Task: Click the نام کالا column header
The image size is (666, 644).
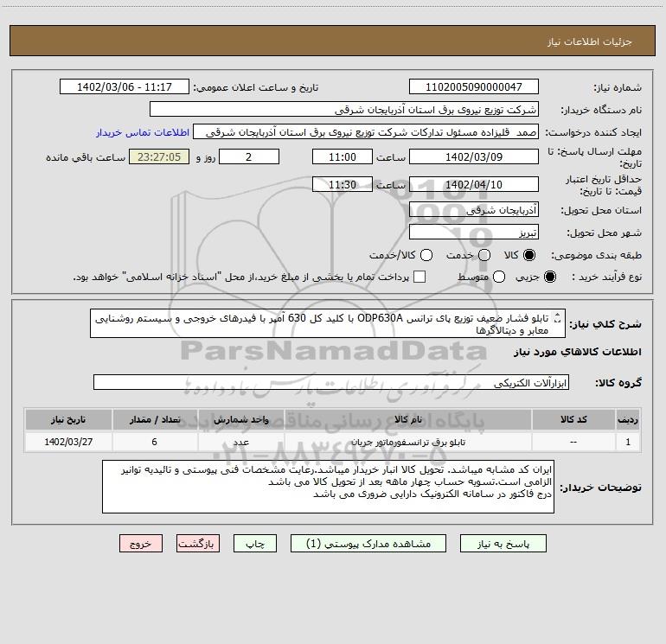Action: tap(408, 419)
